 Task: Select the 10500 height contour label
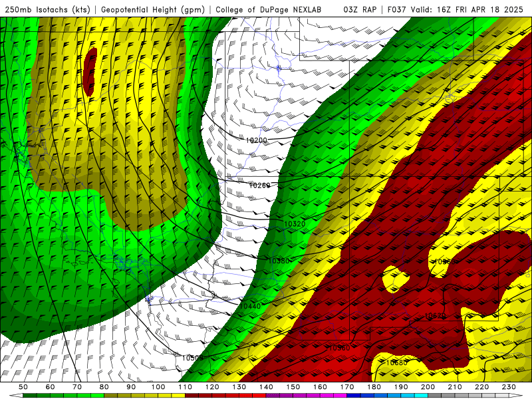pos(192,358)
